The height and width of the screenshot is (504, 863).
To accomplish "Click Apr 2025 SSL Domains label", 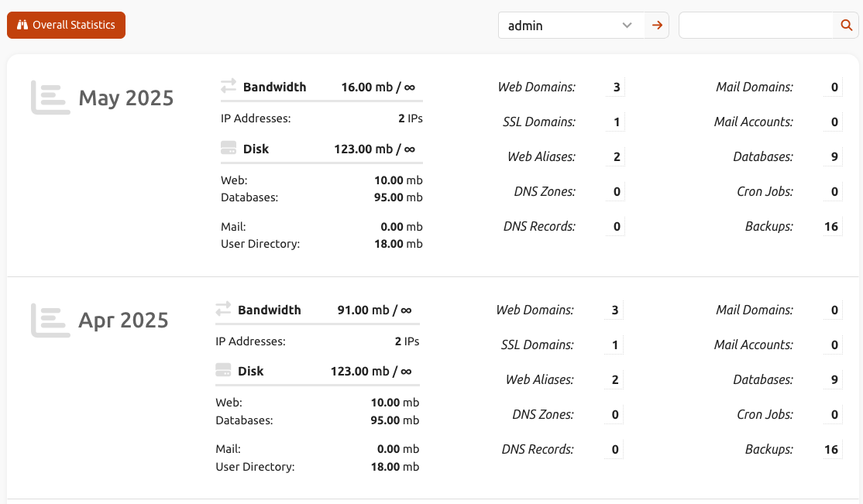I will (537, 345).
